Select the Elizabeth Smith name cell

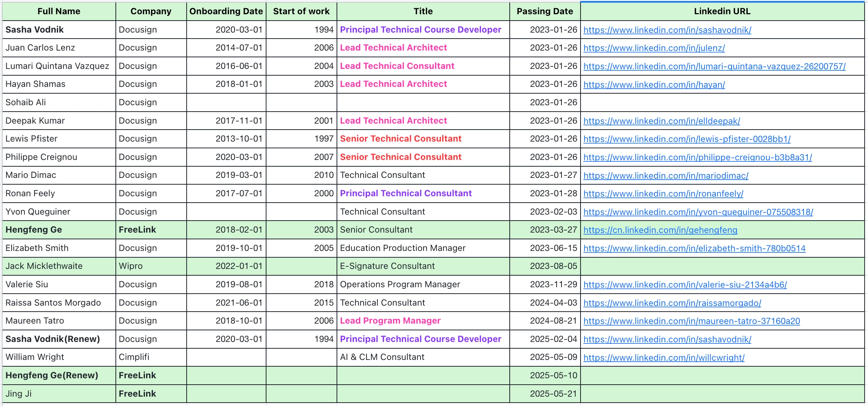point(59,248)
